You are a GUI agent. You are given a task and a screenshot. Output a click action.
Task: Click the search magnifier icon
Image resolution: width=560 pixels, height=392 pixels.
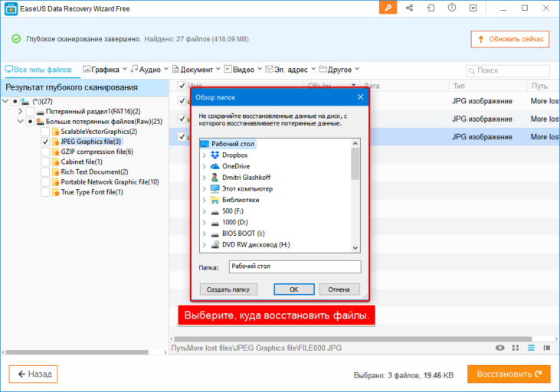click(471, 71)
